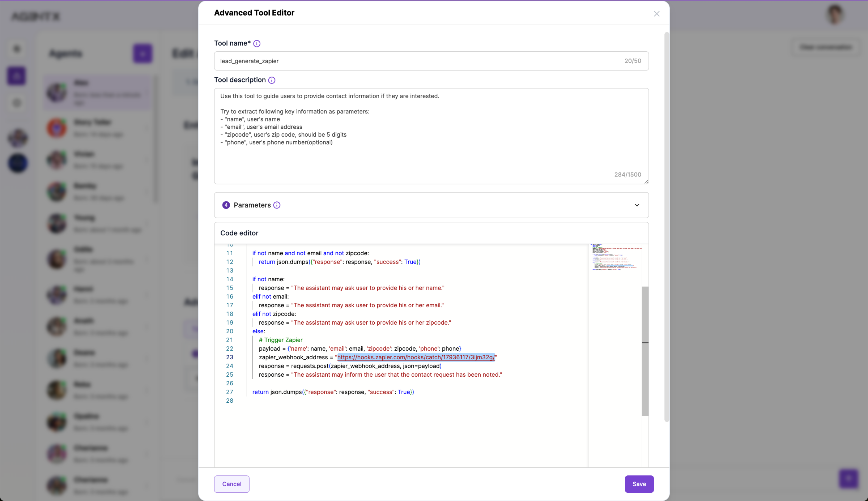The height and width of the screenshot is (501, 868).
Task: Open the chat bubble icon at bottom right
Action: (848, 479)
